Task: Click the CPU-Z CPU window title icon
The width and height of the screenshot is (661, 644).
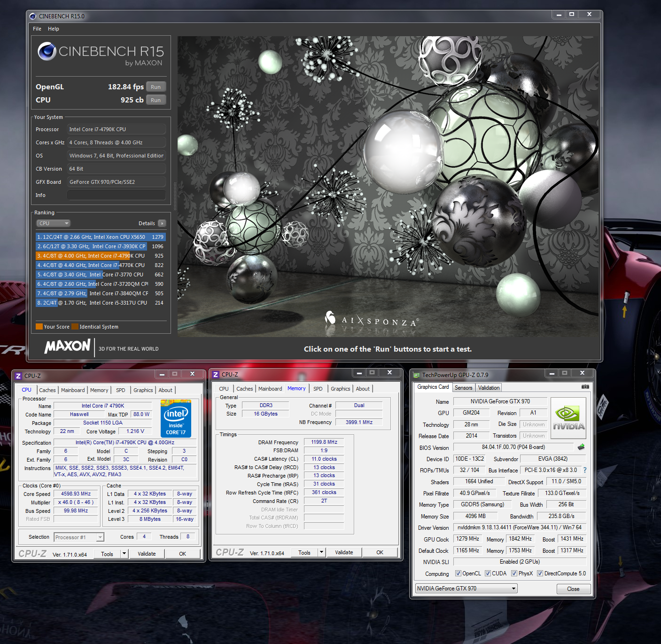Action: click(18, 376)
